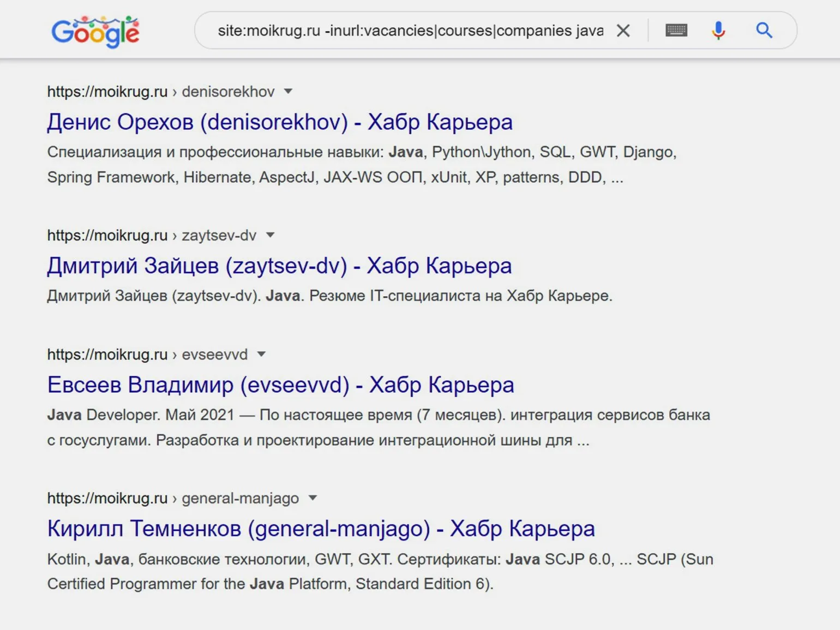This screenshot has height=630, width=840.
Task: Expand options arrow for denisorekhov result
Action: (289, 92)
